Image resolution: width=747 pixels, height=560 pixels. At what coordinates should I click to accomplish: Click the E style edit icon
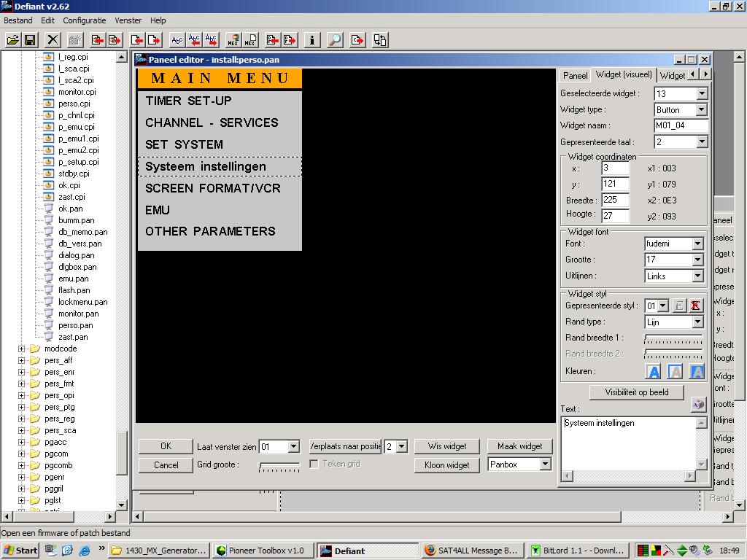[x=679, y=306]
